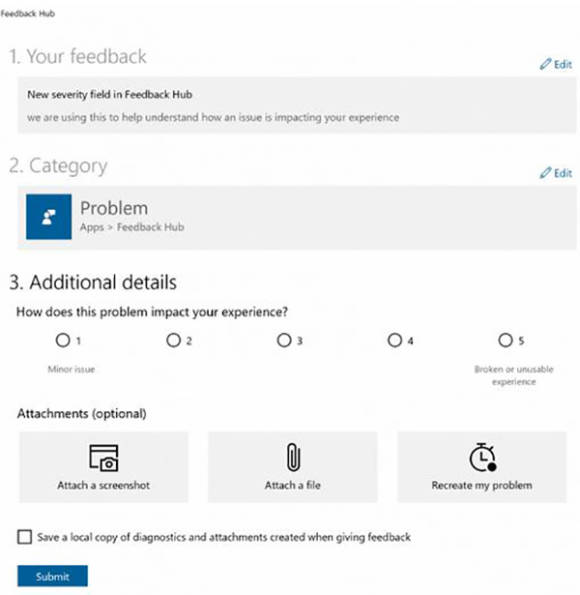Select severity rating 1 Minor issue
This screenshot has height=595, width=580.
coord(63,340)
